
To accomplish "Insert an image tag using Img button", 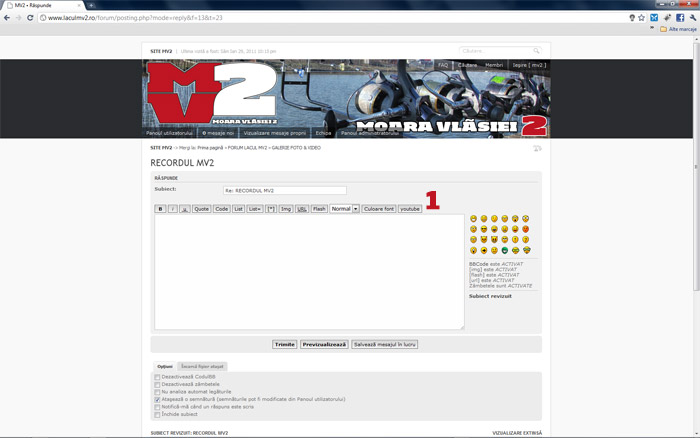I will click(x=285, y=209).
